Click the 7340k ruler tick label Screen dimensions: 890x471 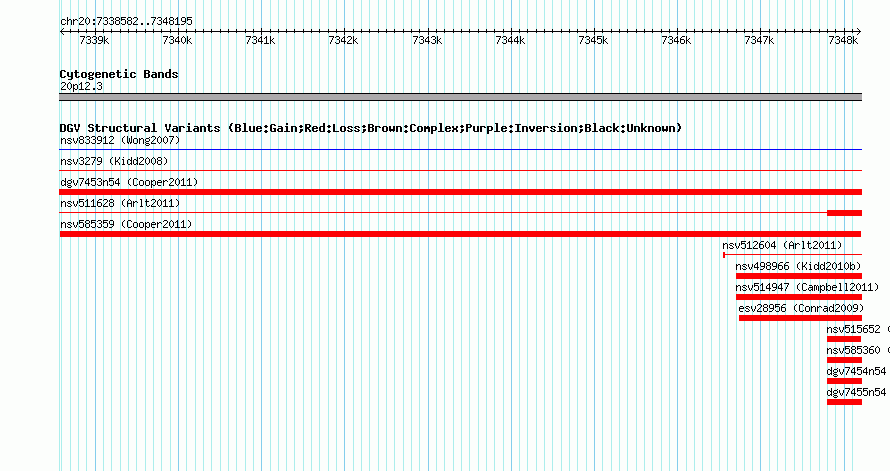point(177,40)
